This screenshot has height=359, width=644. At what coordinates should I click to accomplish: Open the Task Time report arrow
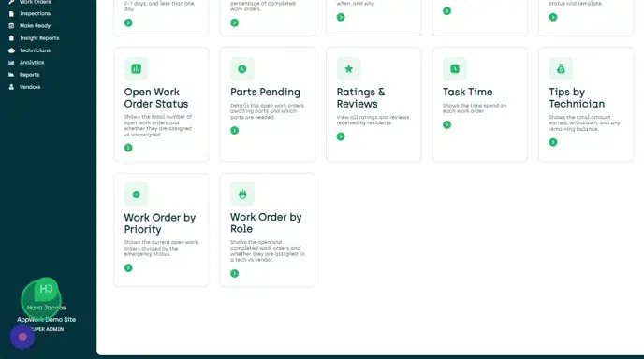pos(446,124)
